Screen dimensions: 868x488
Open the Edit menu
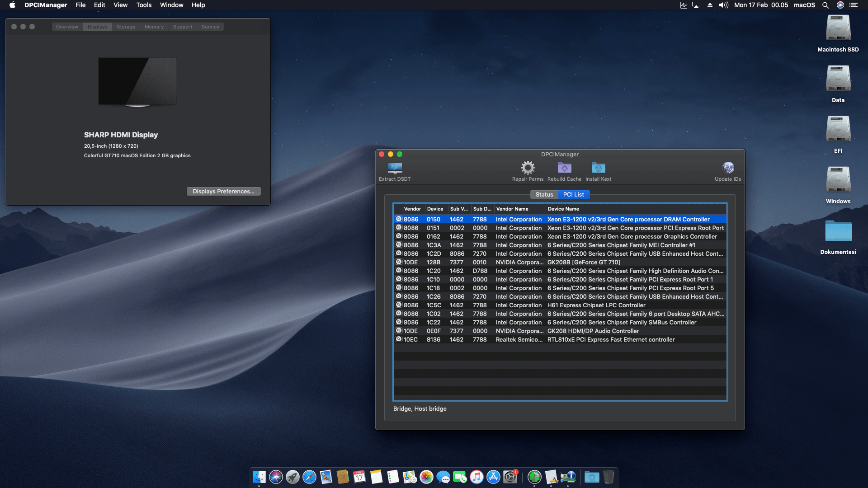point(99,5)
